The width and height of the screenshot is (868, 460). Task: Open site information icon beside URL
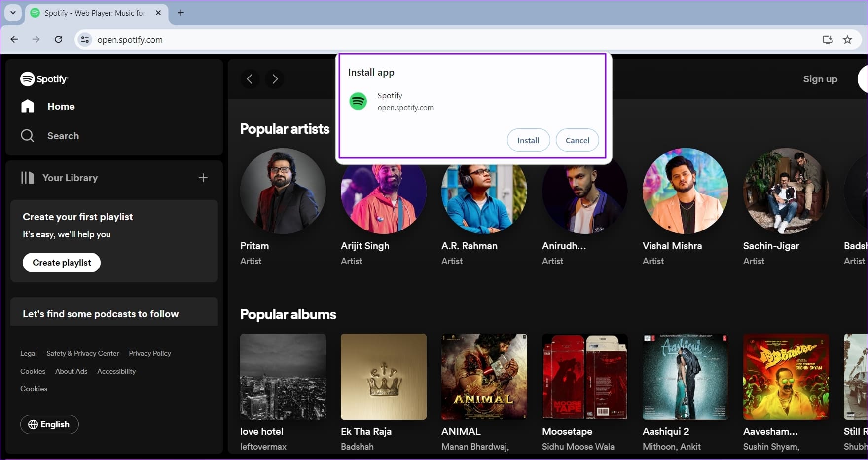coord(85,39)
